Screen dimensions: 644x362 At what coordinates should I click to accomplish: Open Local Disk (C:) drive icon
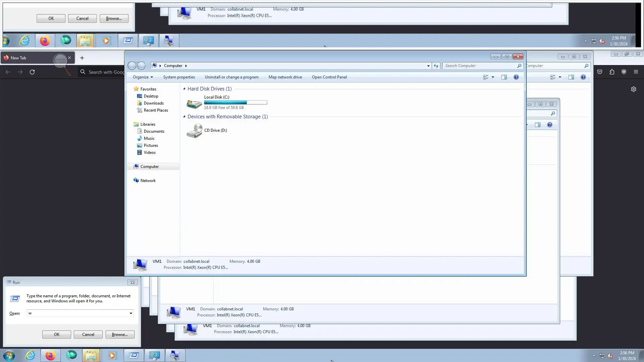[194, 103]
